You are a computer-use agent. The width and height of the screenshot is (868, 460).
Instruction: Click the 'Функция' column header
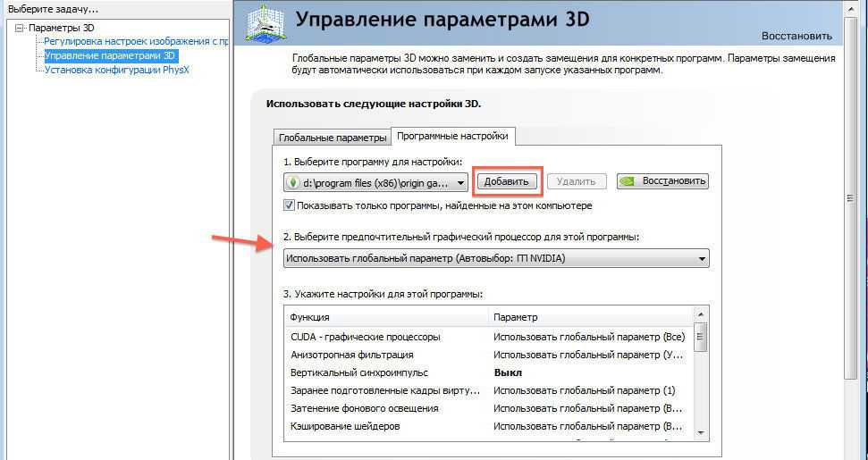click(x=384, y=317)
